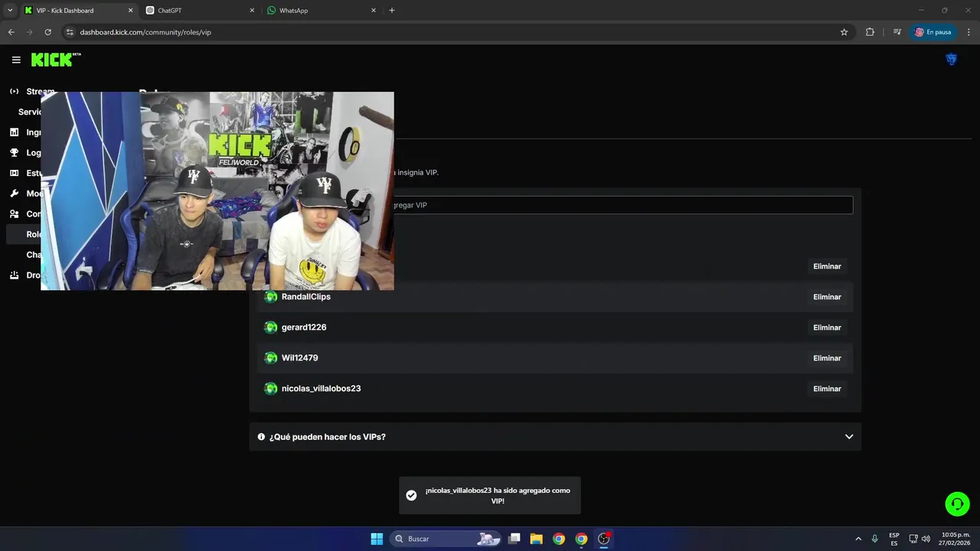Image resolution: width=980 pixels, height=551 pixels.
Task: Focus the add VIP username field
Action: tap(555, 205)
